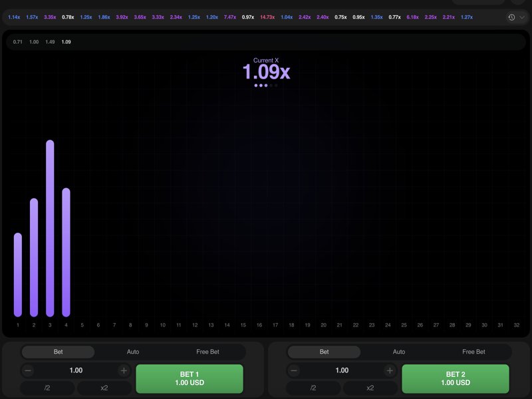Click the 0.71 value in the round values strip

tap(18, 42)
